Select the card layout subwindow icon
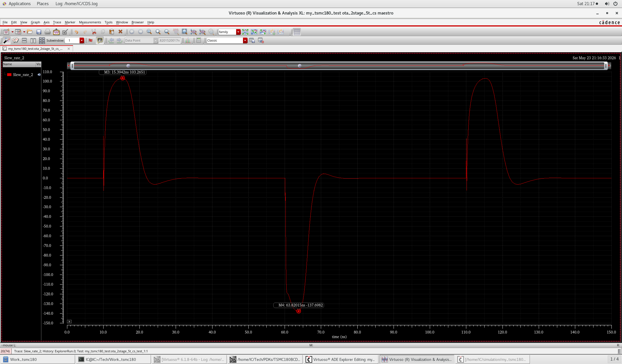This screenshot has width=622, height=364. click(x=15, y=40)
